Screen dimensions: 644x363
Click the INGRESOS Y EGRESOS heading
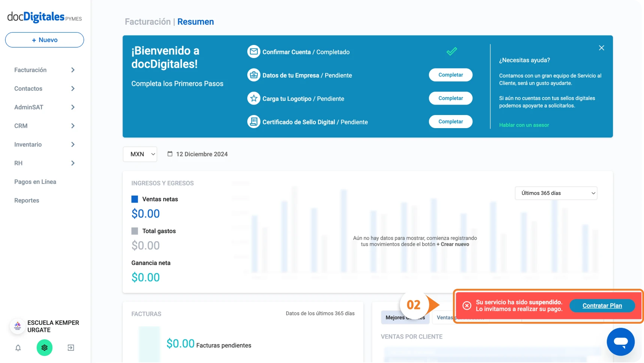[x=163, y=183]
